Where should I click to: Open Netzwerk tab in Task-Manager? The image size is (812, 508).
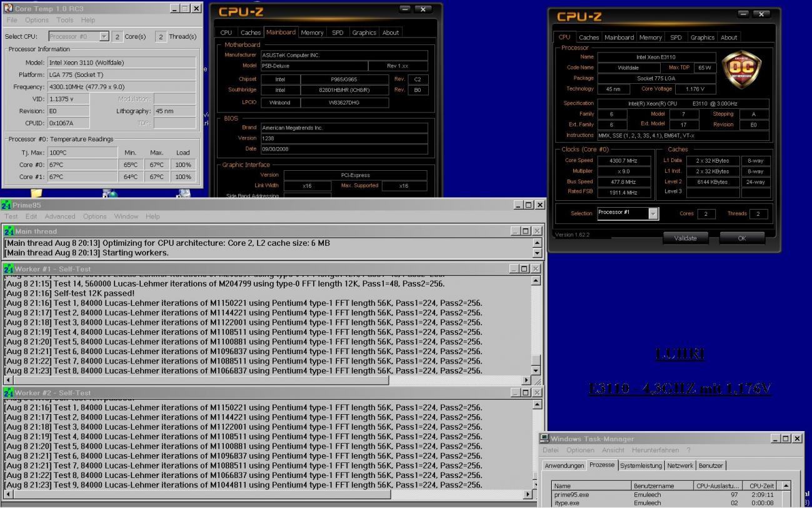coord(680,466)
